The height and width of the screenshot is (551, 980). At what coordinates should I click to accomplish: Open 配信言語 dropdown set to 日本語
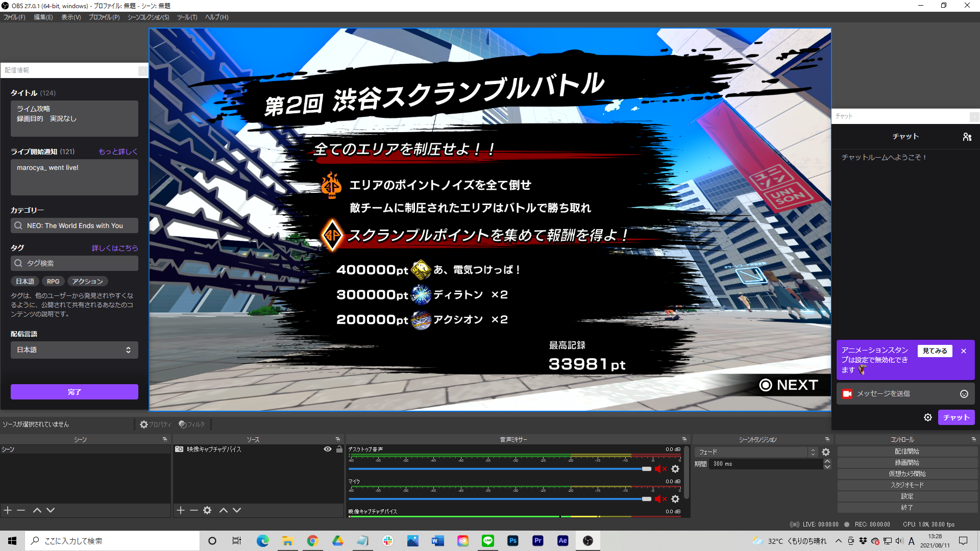point(75,350)
